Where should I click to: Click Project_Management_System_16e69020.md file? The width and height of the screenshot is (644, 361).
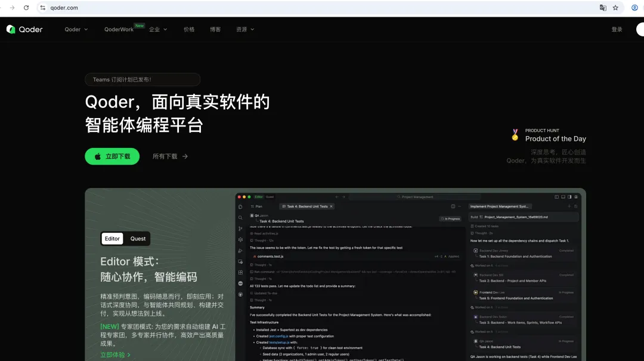coord(516,217)
